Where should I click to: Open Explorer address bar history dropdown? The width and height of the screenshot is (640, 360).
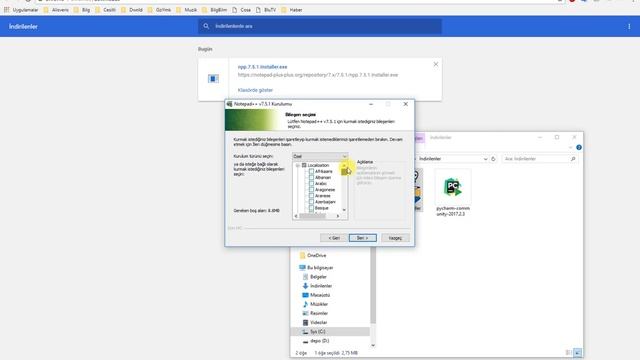(485, 159)
